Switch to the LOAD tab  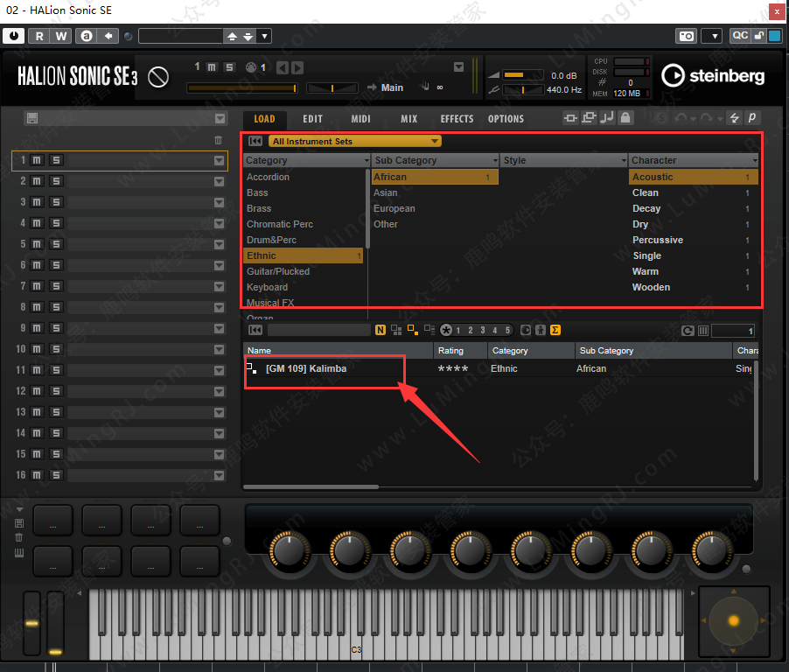(264, 119)
